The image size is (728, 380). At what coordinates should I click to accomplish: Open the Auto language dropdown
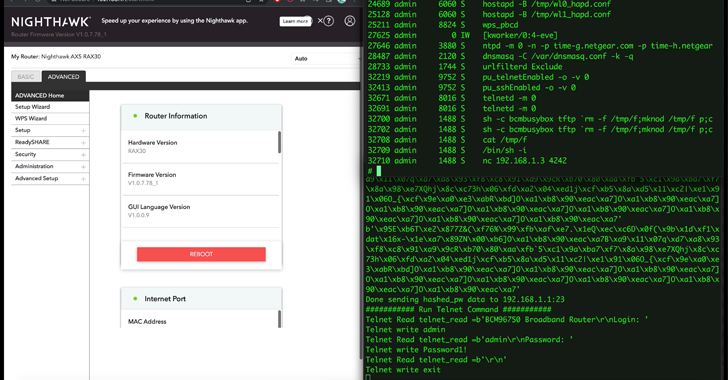coord(326,59)
